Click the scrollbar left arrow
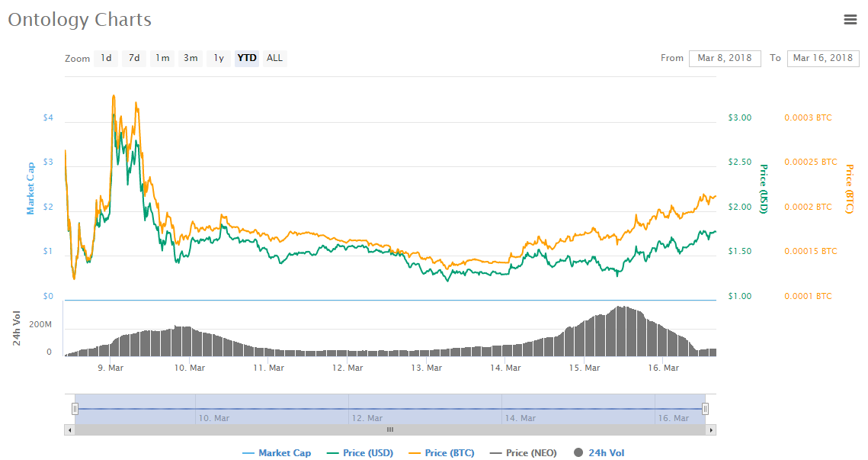 (x=69, y=430)
